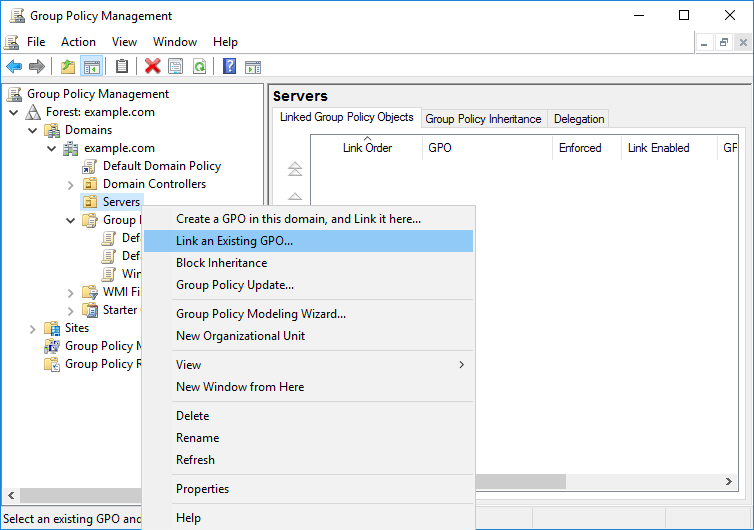
Task: Click the title bar application icon
Action: point(17,15)
